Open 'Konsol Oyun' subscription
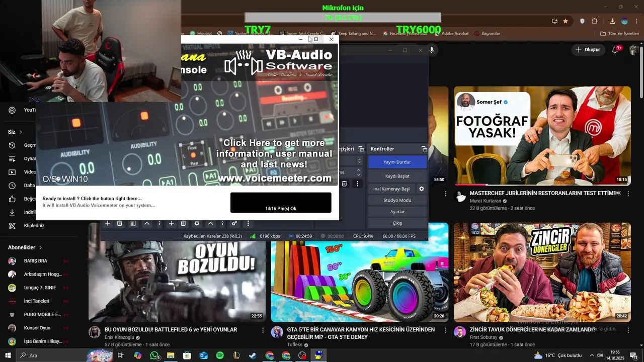This screenshot has width=644, height=362. click(x=38, y=328)
